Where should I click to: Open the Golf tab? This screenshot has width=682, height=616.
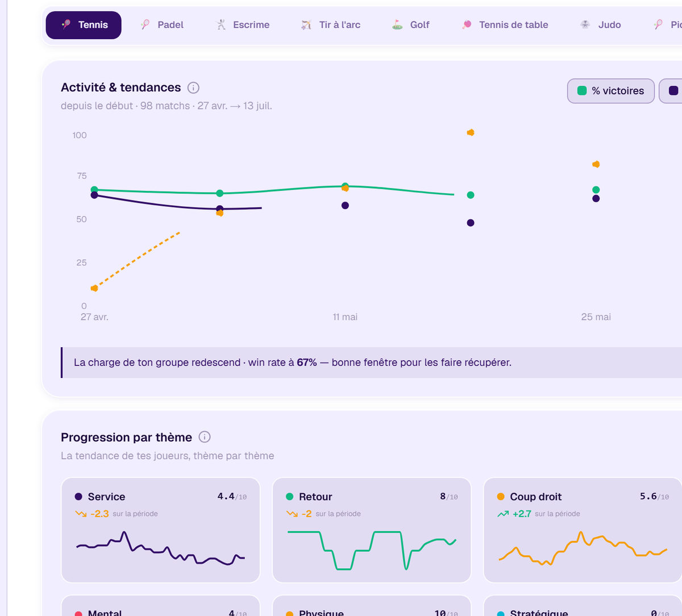click(411, 25)
